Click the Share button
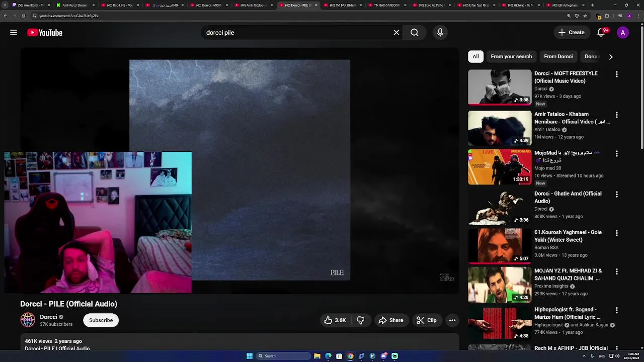The width and height of the screenshot is (644, 362). coord(391,320)
